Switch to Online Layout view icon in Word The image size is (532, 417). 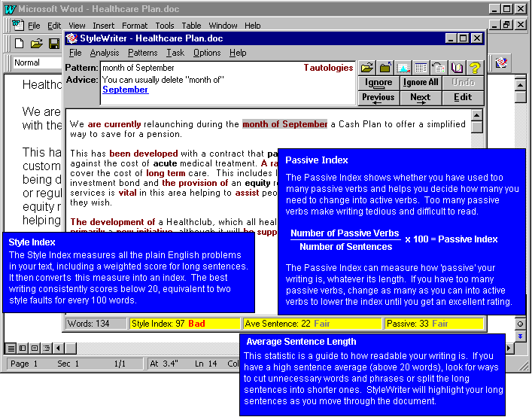23,348
